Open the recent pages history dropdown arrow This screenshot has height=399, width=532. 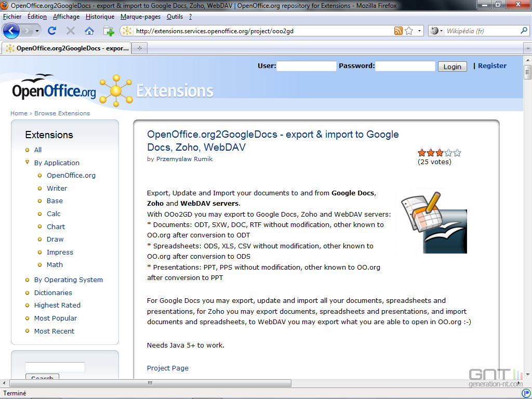pyautogui.click(x=37, y=31)
